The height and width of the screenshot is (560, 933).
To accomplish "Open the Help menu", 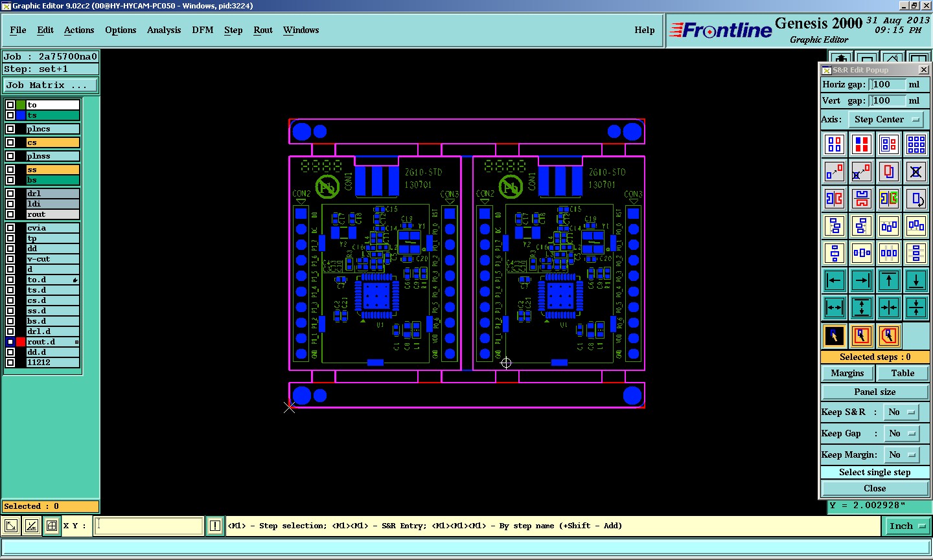I will (x=645, y=30).
